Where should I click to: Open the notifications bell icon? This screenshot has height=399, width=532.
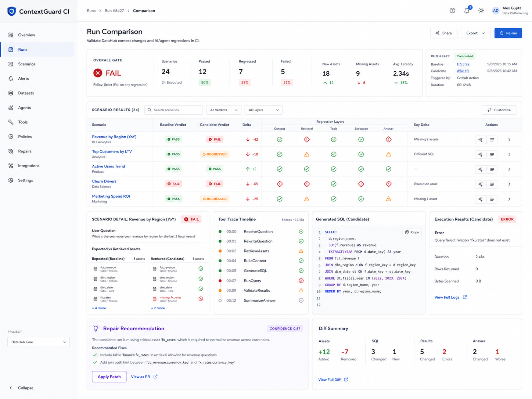467,11
